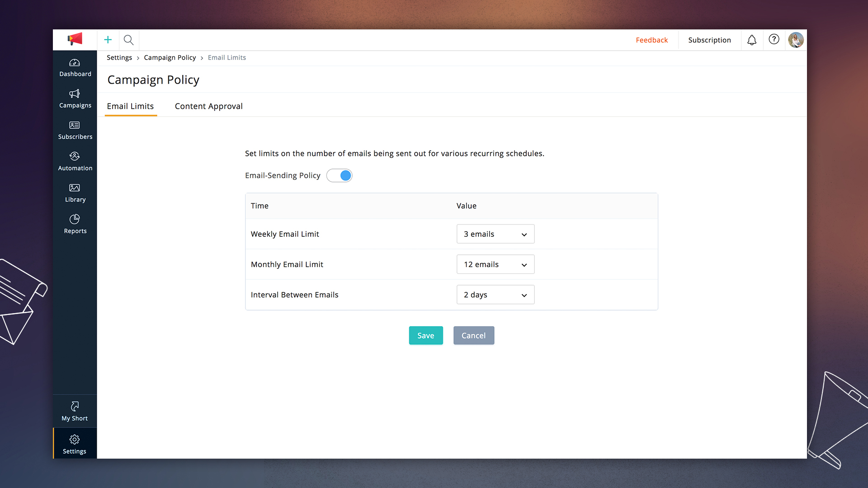This screenshot has height=488, width=868.
Task: Expand Interval Between Emails dropdown
Action: coord(495,295)
